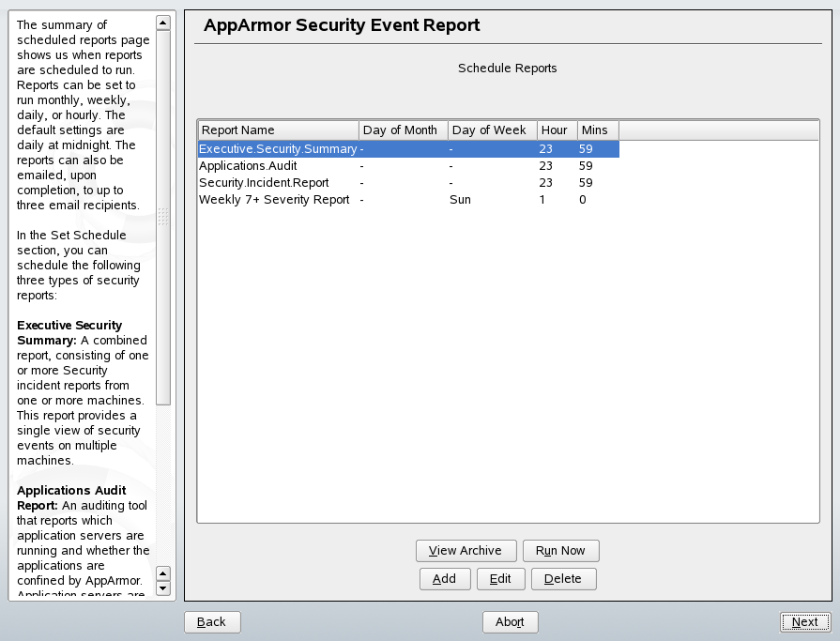Sort by the Day of Month column
Viewport: 840px width, 641px height.
pos(402,130)
